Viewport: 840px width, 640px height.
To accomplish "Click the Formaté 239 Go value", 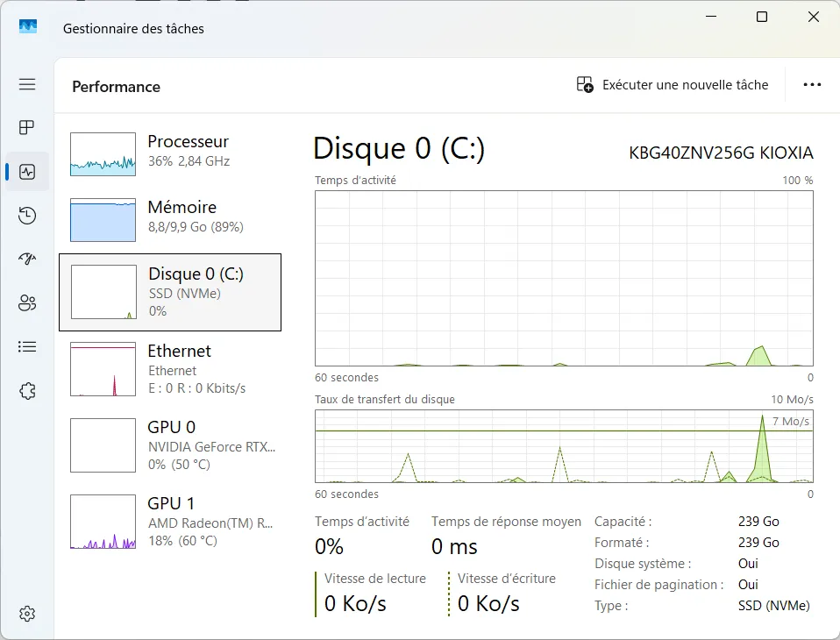I will [758, 543].
